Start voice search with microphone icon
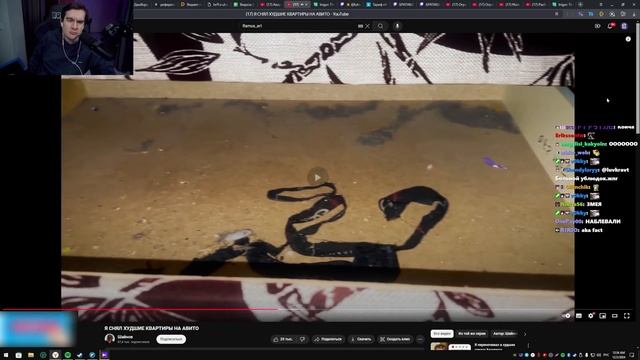This screenshot has width=640, height=360. click(x=397, y=26)
